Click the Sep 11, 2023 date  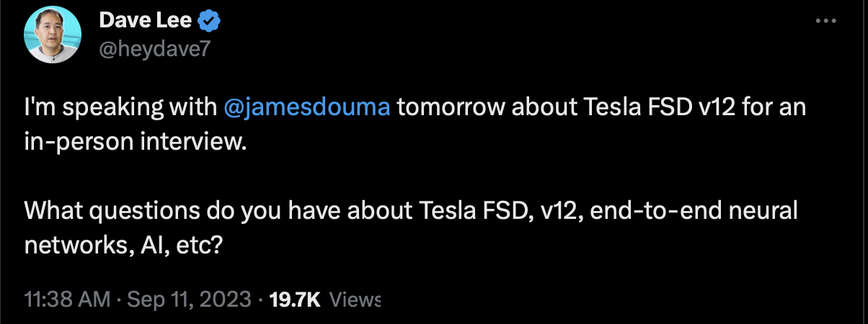tap(188, 300)
